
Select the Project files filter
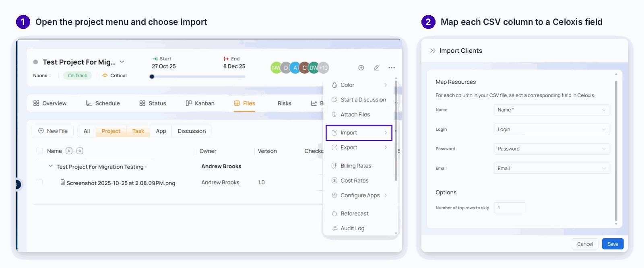111,131
